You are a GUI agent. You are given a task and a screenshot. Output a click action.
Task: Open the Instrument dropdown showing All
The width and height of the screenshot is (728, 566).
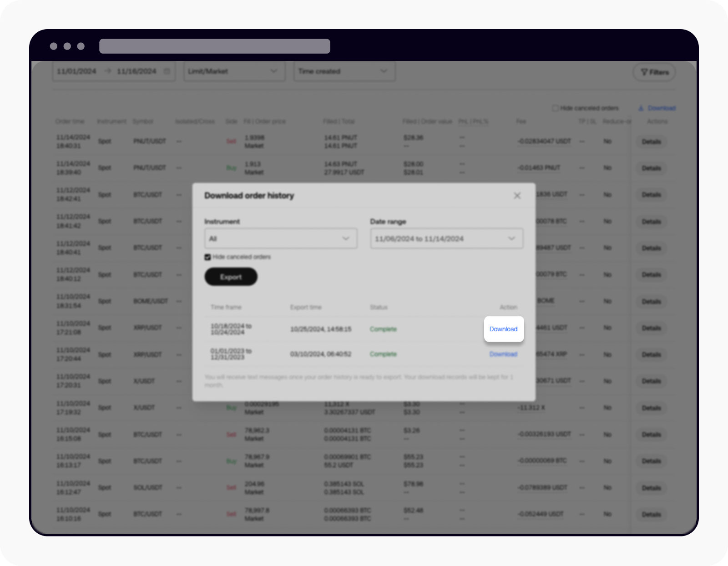pyautogui.click(x=280, y=238)
